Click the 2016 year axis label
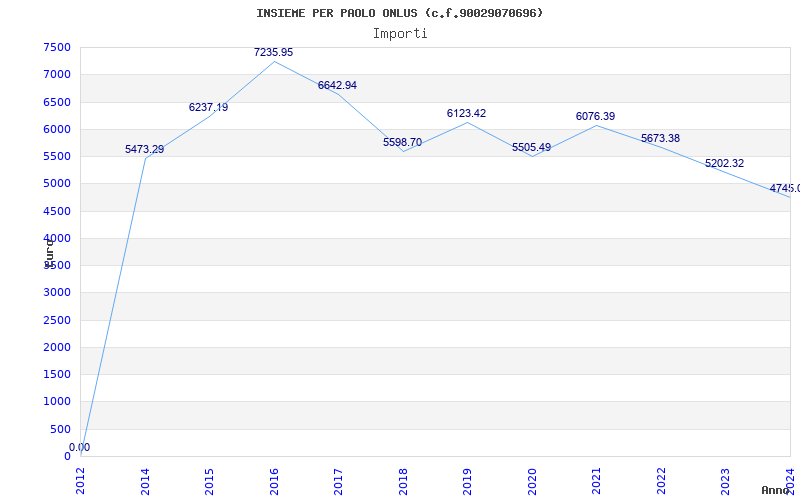The width and height of the screenshot is (800, 500). click(274, 481)
